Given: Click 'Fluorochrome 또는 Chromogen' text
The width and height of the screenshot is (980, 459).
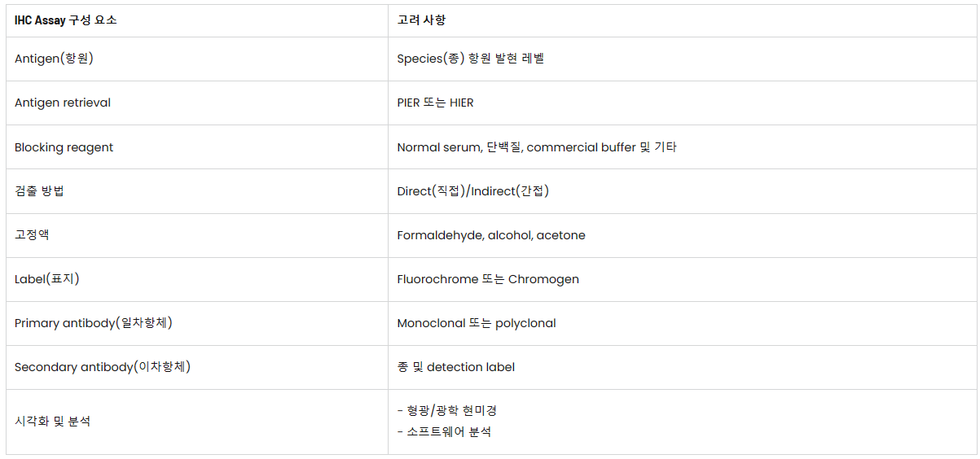Looking at the screenshot, I should tap(488, 279).
